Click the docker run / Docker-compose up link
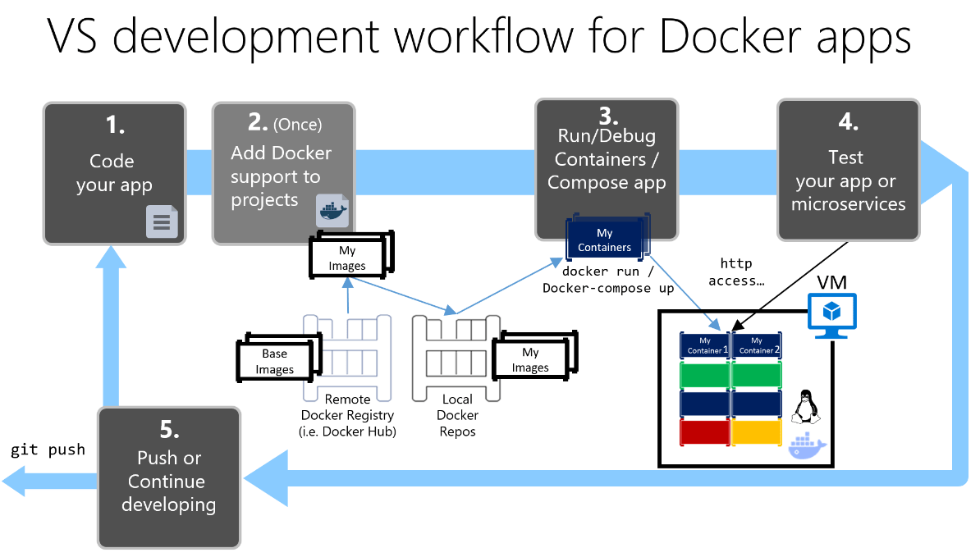 (x=607, y=280)
